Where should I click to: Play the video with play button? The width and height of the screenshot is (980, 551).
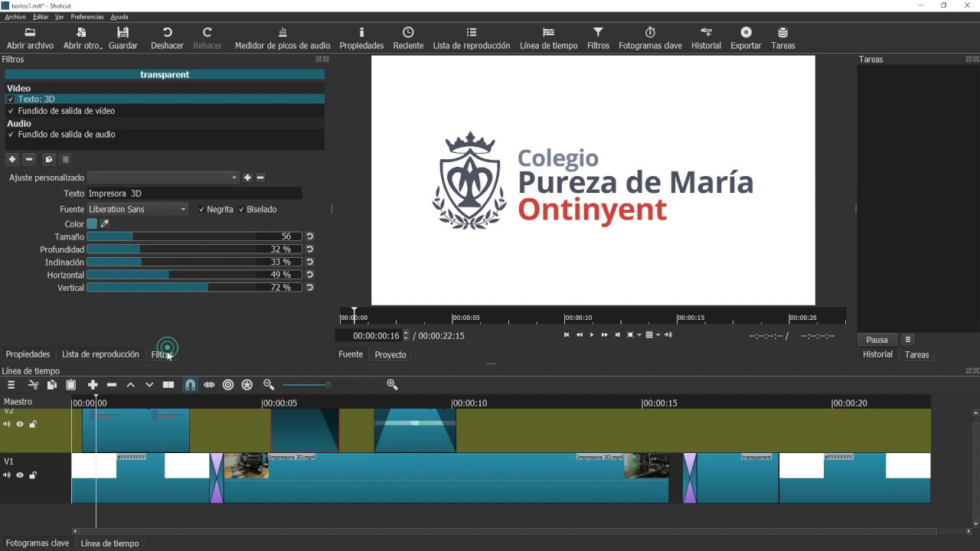(592, 335)
